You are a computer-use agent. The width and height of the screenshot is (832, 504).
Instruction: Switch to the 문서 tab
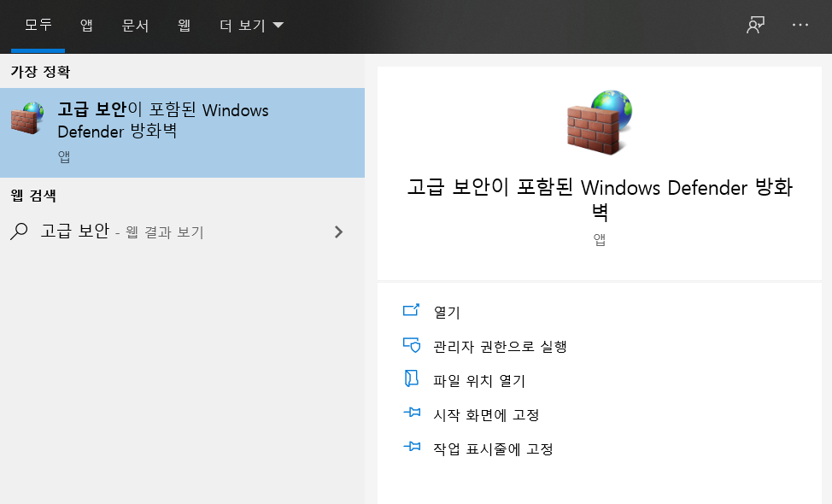[135, 25]
